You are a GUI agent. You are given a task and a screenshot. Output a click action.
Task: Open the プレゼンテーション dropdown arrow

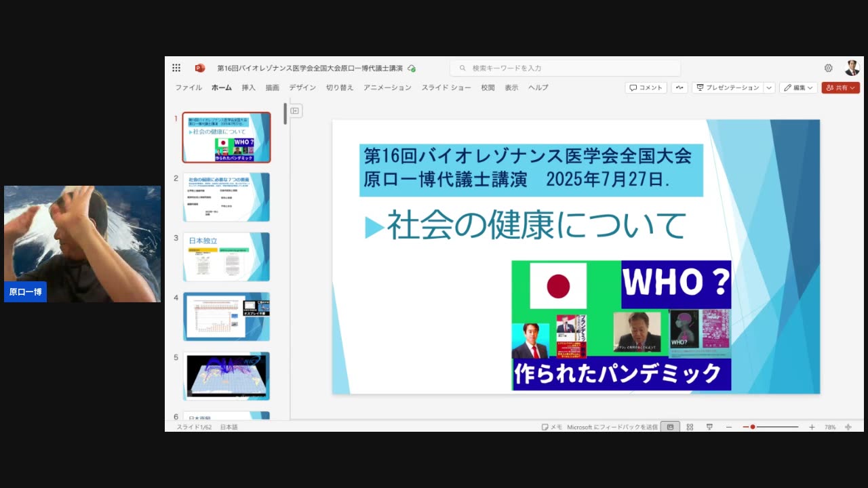[x=769, y=87]
